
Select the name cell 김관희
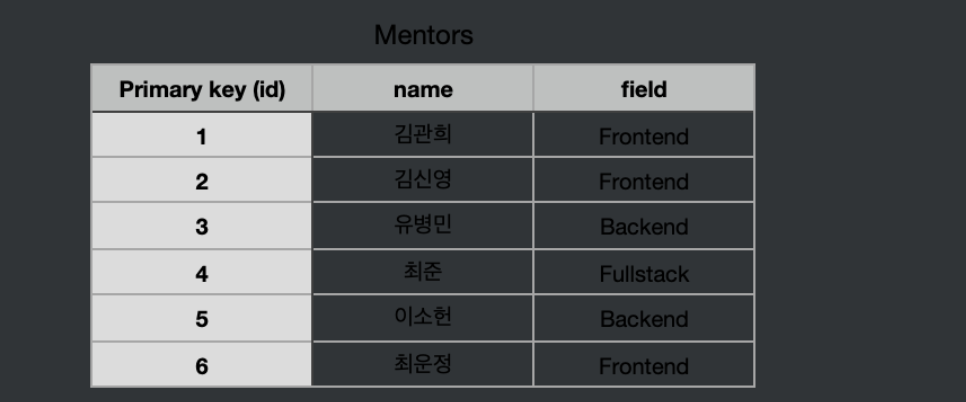pyautogui.click(x=423, y=134)
